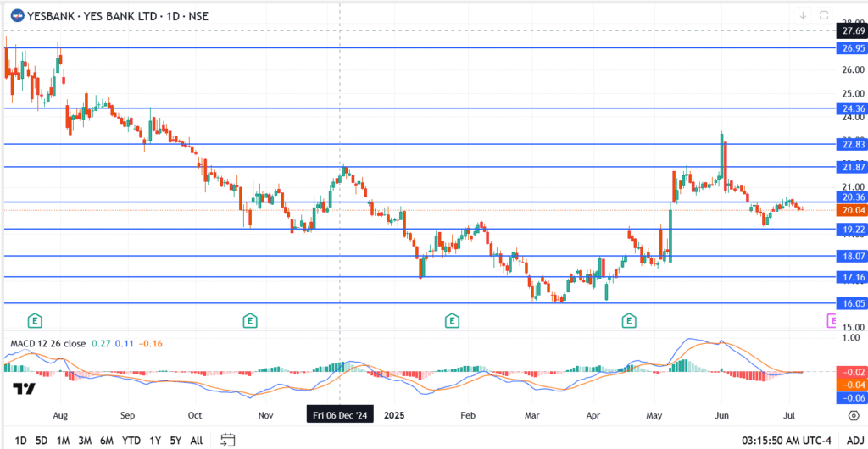Select the 1D time range

[x=20, y=441]
